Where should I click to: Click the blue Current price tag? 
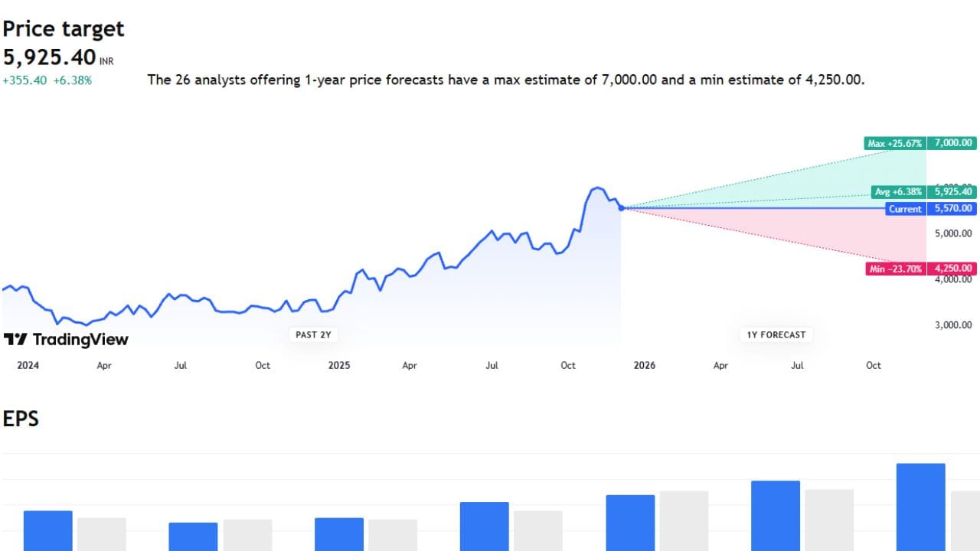tap(904, 209)
